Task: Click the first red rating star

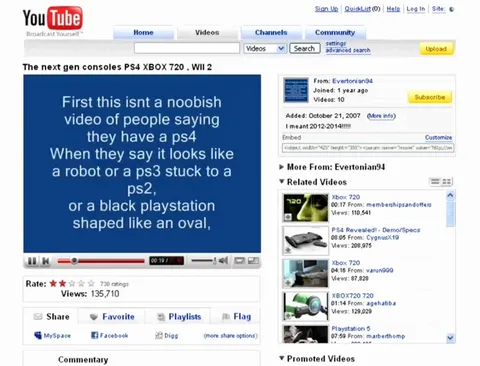Action: pyautogui.click(x=53, y=284)
